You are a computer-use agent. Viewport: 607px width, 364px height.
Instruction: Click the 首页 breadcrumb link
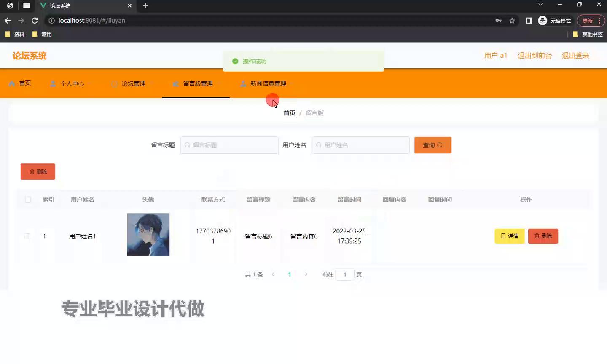(x=289, y=113)
